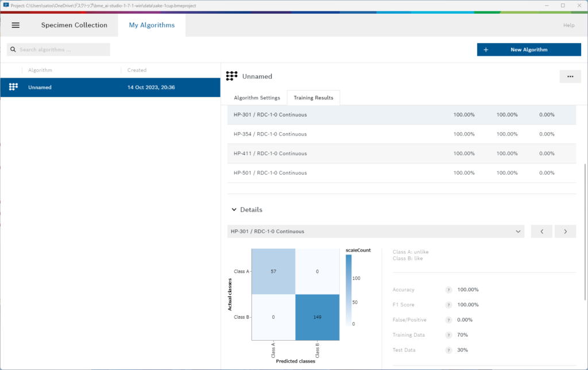The image size is (588, 370).
Task: Switch to Algorithm Settings tab
Action: click(257, 98)
